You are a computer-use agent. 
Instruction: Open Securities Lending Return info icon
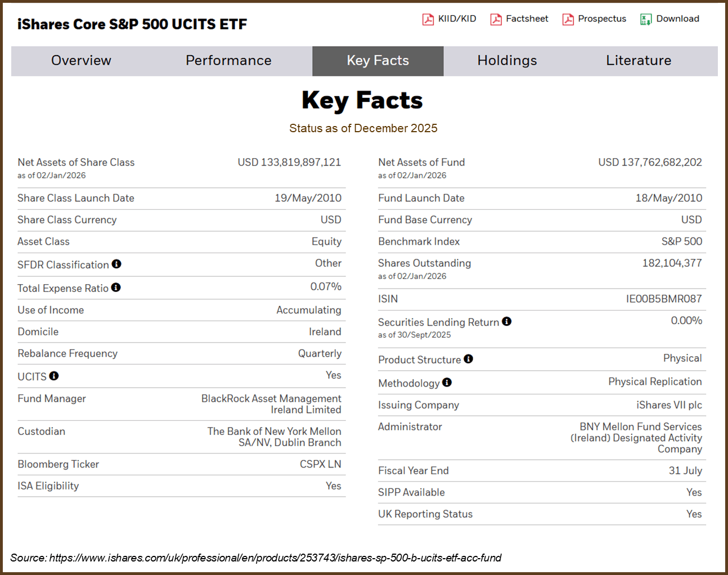[507, 321]
